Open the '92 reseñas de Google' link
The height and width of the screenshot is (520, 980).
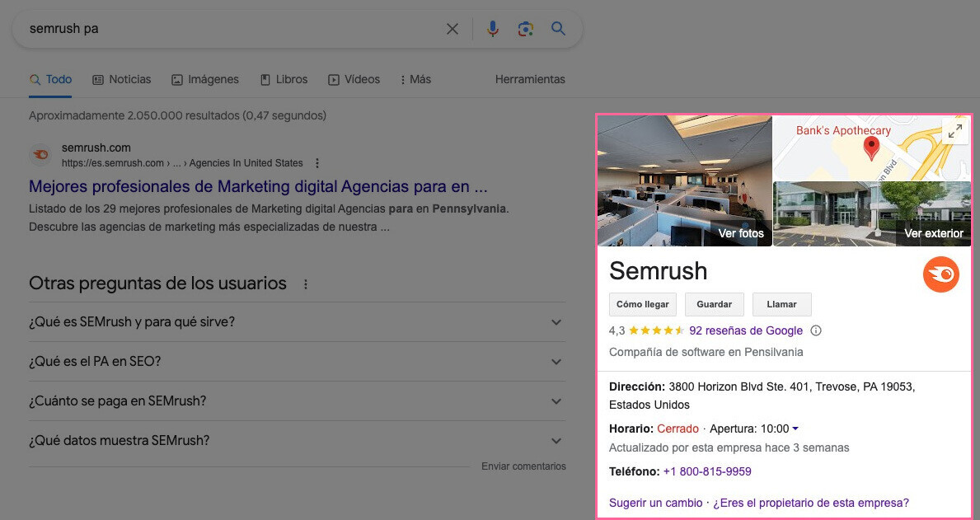coord(745,330)
